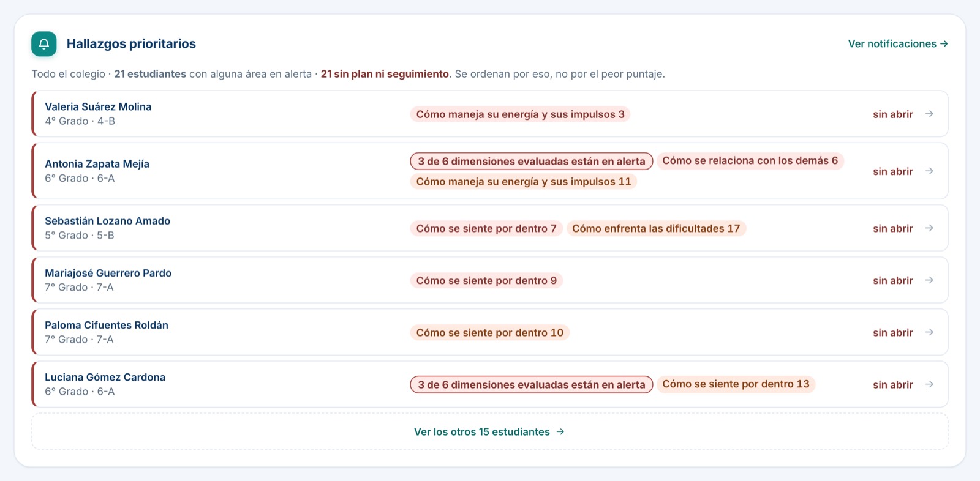Click Antonia's '6° Grado · 6-A' class label

80,178
